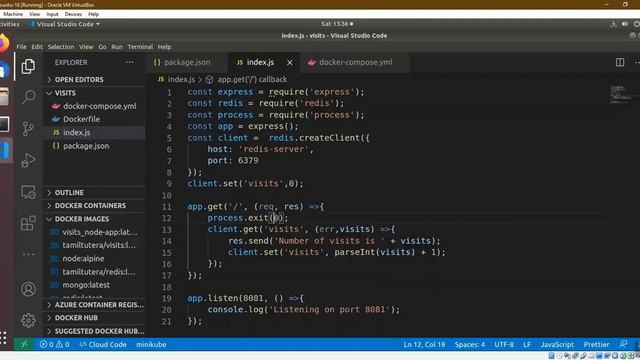Open the Manage gear icon
Screen dimensions: 640x360
click(x=28, y=320)
